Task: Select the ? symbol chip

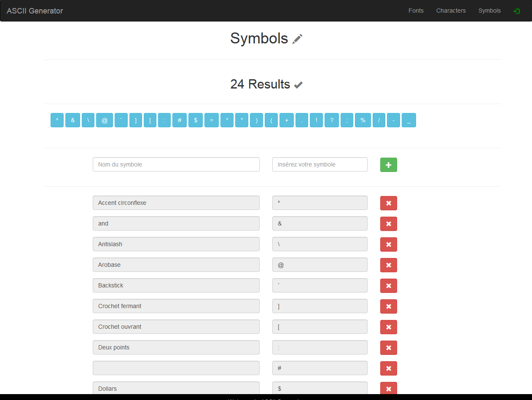Action: pyautogui.click(x=332, y=120)
